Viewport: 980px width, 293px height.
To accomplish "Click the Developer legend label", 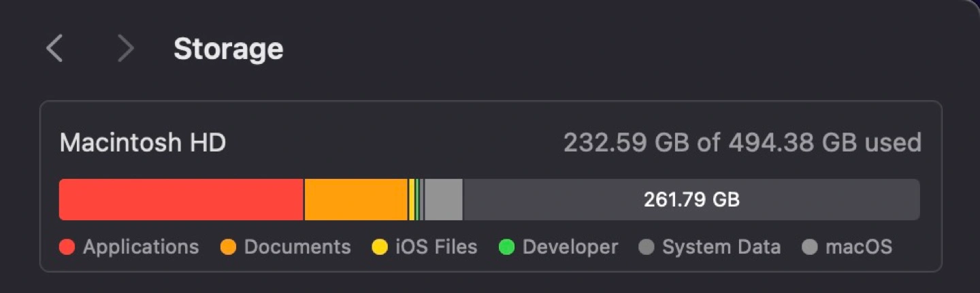I will (570, 247).
